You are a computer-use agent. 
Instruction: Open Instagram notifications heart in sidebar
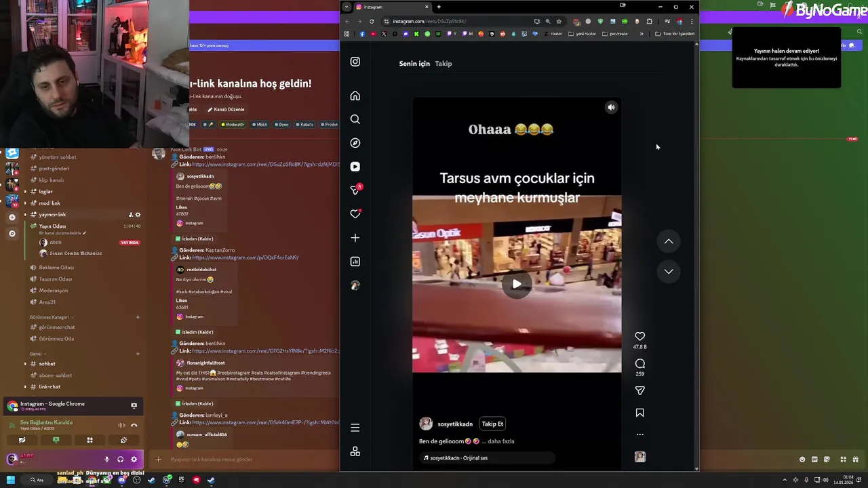[x=355, y=214]
